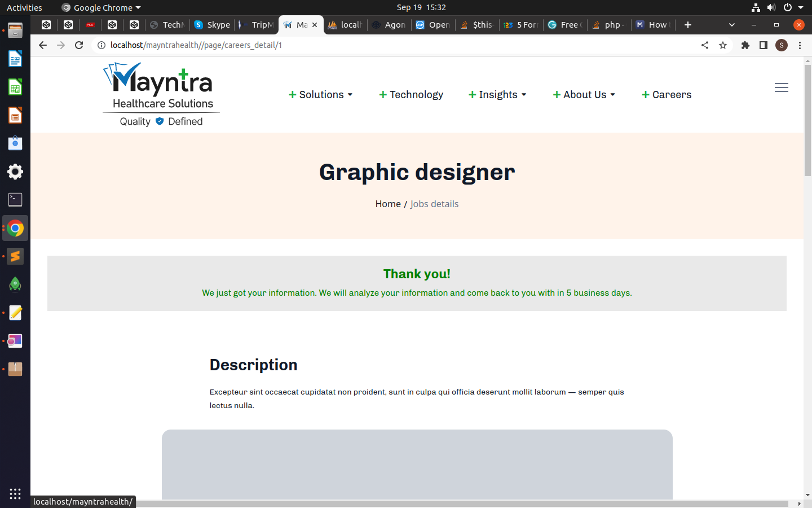Click the vertical page scrollbar thumb

pos(807,120)
